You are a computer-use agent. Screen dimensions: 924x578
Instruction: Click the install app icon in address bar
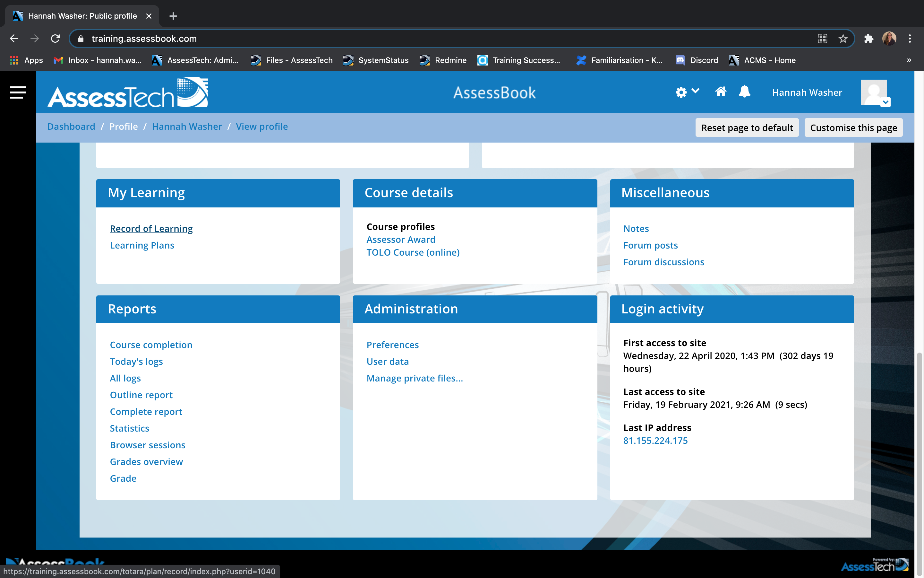pyautogui.click(x=822, y=39)
